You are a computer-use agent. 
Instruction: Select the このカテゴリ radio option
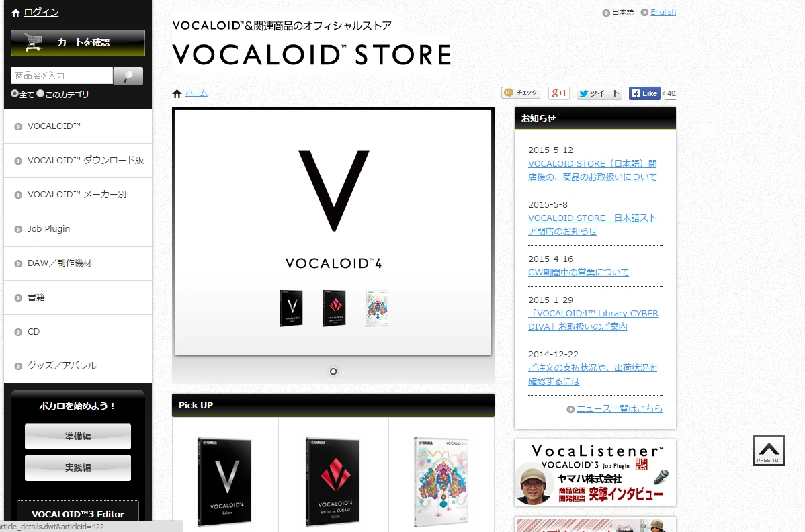click(x=40, y=93)
